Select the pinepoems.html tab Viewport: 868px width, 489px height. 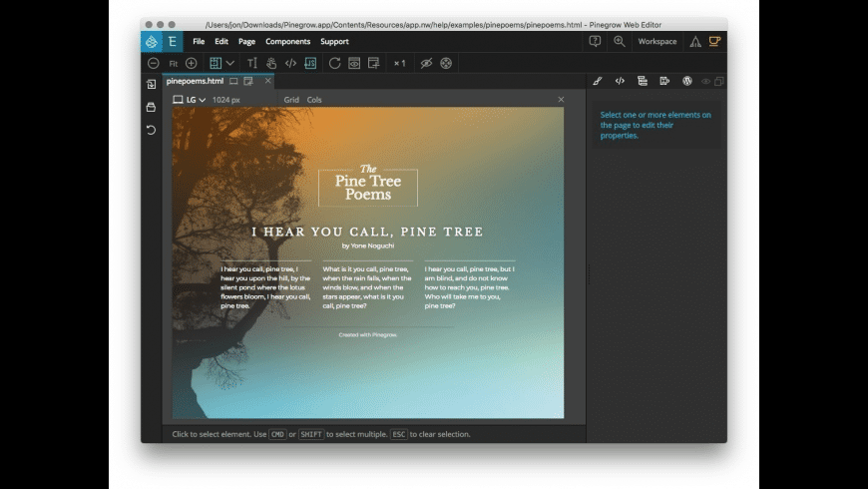coord(195,81)
